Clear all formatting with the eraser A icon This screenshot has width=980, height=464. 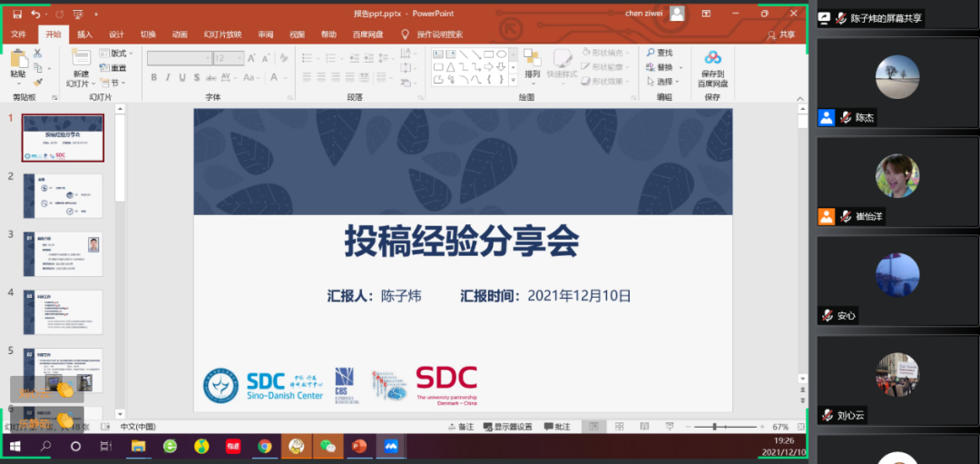(284, 58)
